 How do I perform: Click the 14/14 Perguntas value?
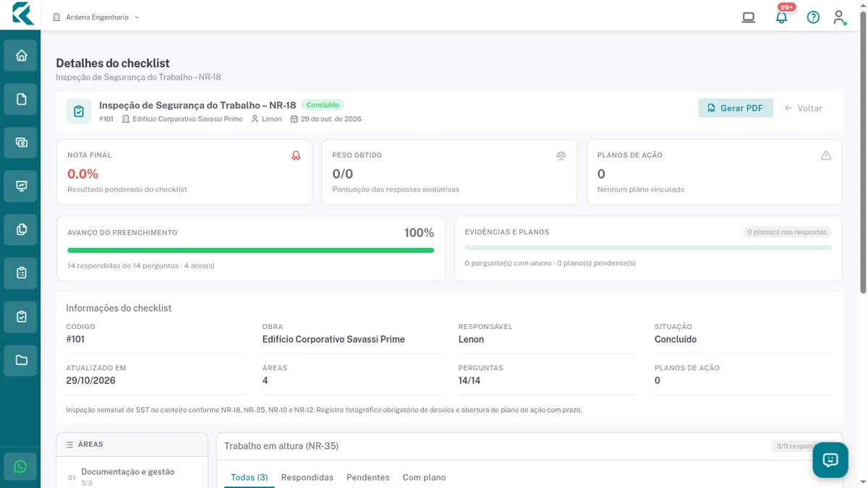[469, 380]
